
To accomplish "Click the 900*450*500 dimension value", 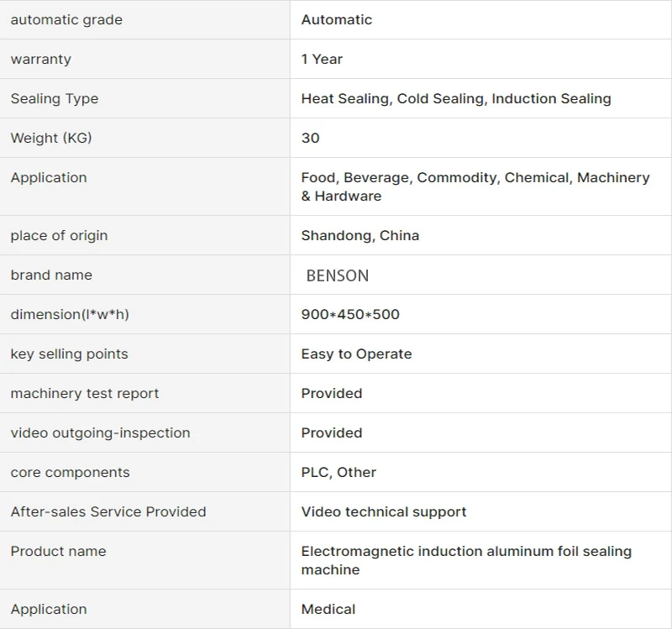I will (350, 314).
